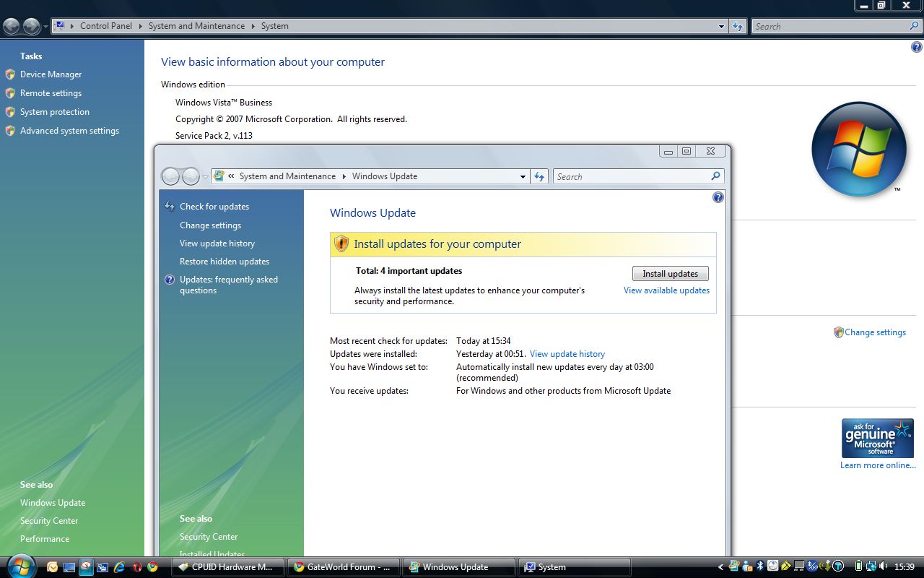Viewport: 924px width, 578px height.
Task: Click Change settings link in System window
Action: pyautogui.click(x=875, y=332)
